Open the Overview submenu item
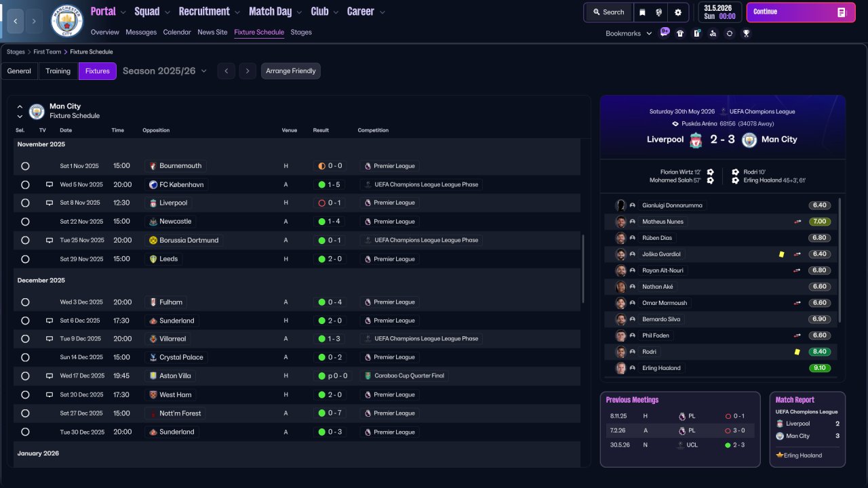The image size is (868, 488). [104, 32]
